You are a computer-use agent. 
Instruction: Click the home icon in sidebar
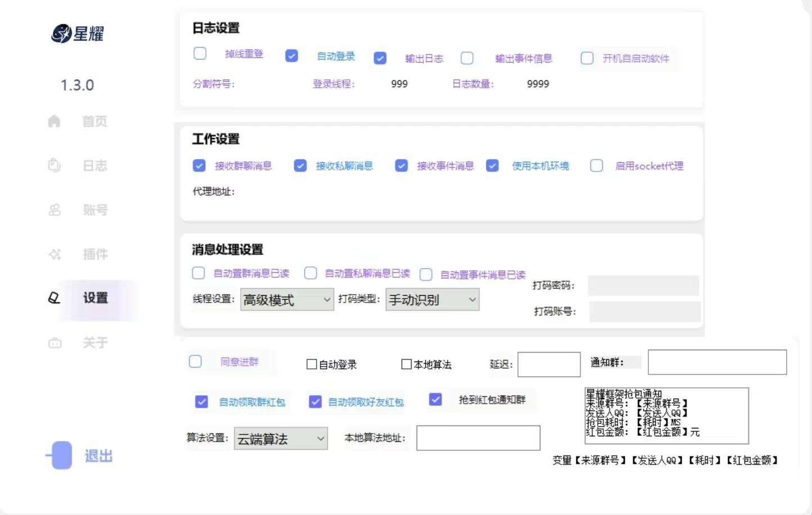54,121
